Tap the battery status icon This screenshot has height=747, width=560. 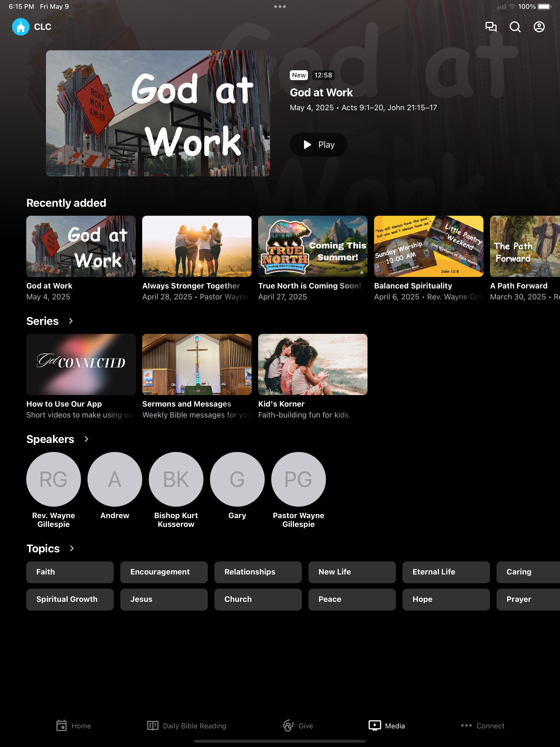[544, 6]
